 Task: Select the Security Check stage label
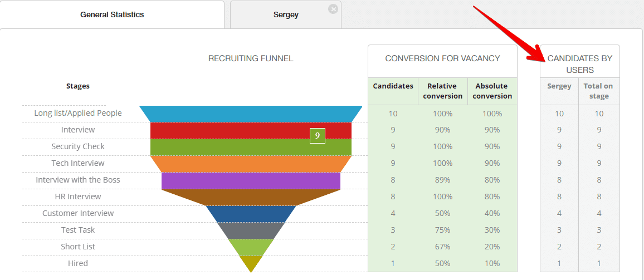(78, 146)
